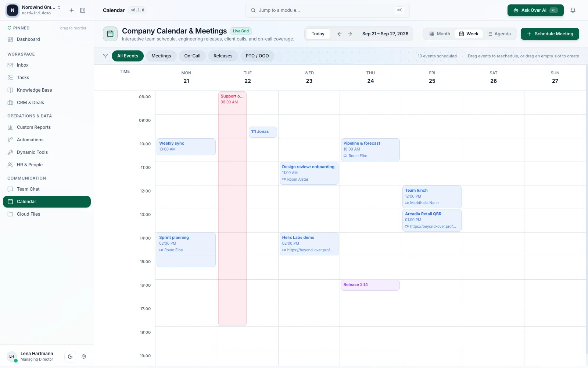588x368 pixels.
Task: Open Custom Reports module
Action: (x=47, y=127)
